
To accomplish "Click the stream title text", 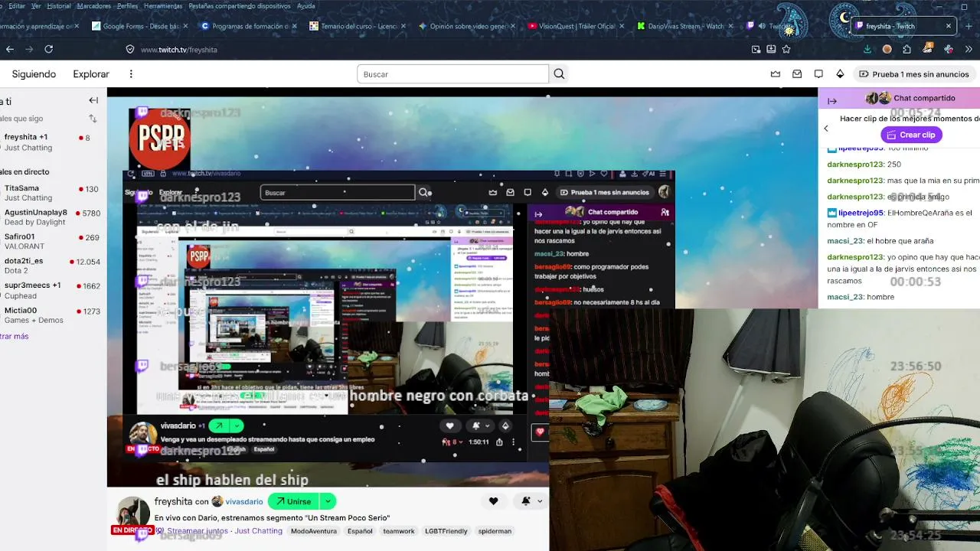I will coord(272,518).
